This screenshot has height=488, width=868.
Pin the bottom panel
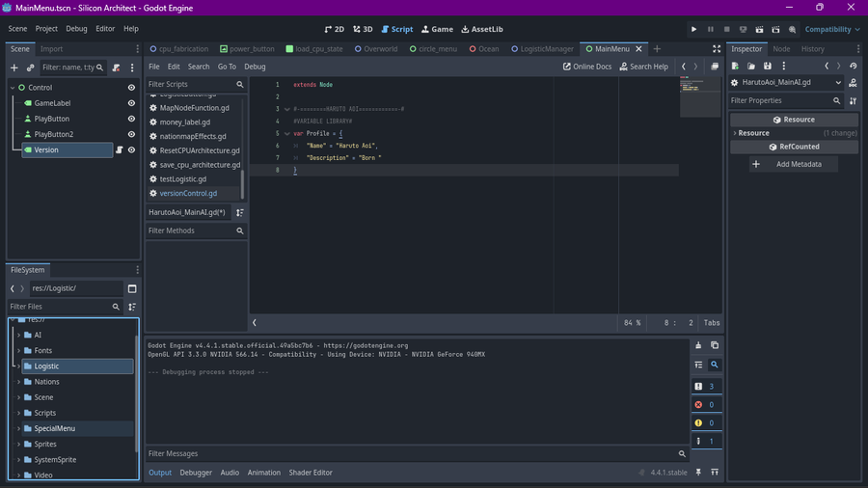(698, 473)
